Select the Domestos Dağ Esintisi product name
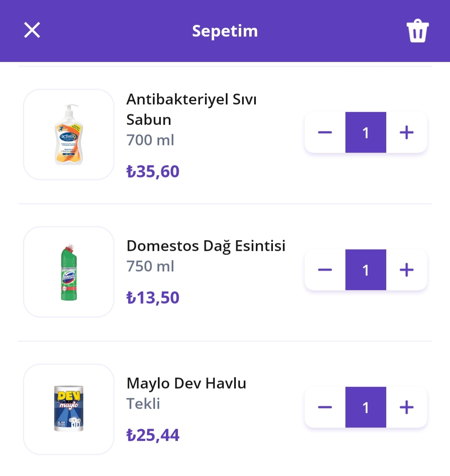The height and width of the screenshot is (476, 450). (206, 246)
